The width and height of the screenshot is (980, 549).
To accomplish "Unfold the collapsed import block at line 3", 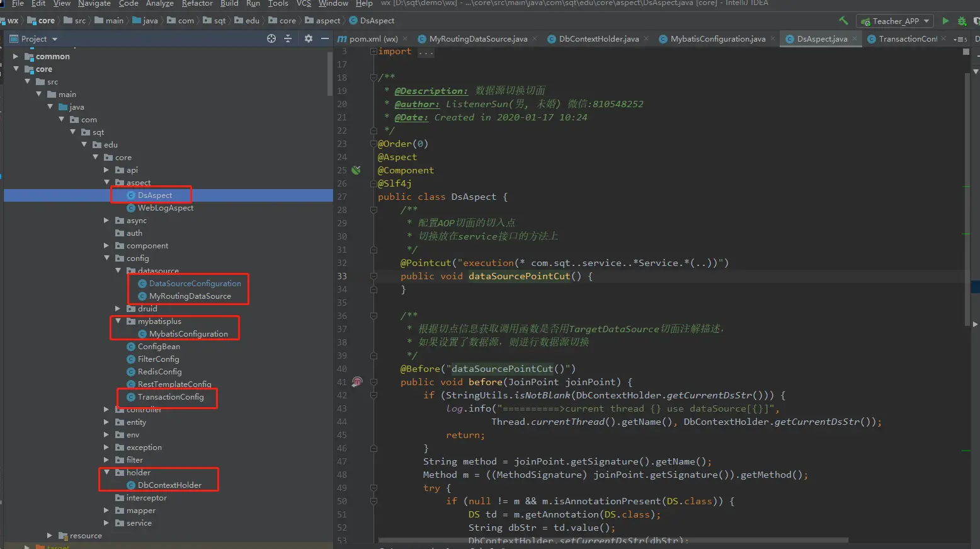I will (373, 51).
